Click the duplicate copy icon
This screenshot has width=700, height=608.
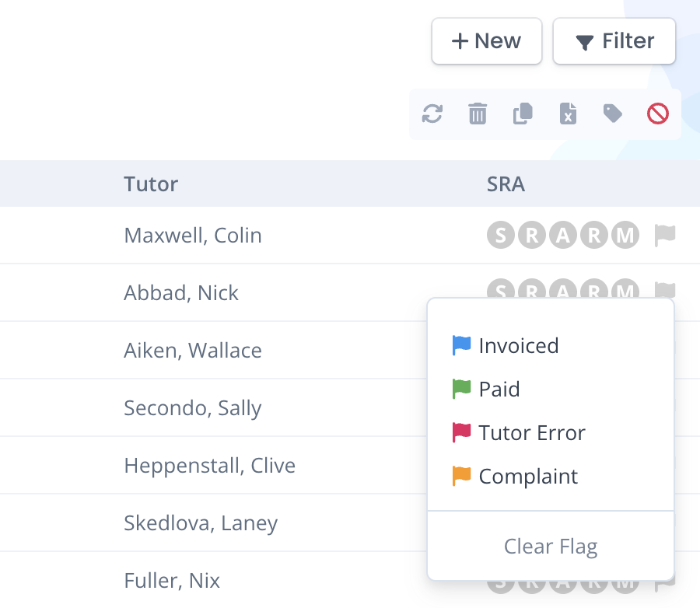pos(523,114)
